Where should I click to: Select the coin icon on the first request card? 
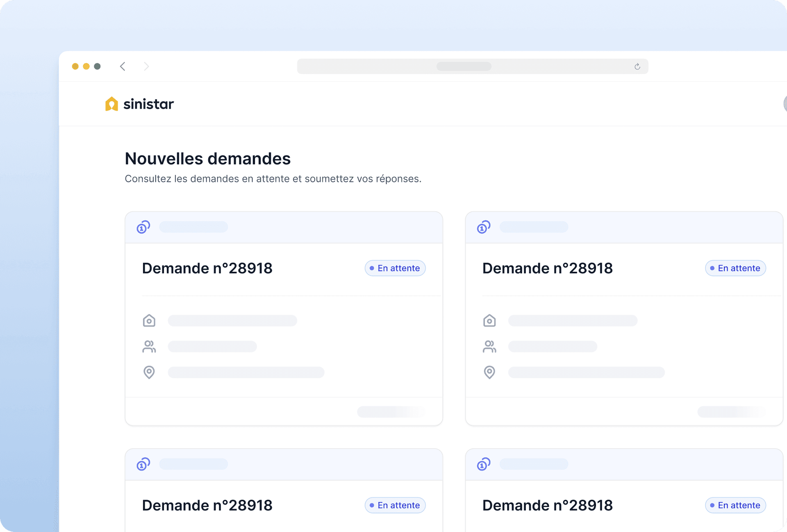point(143,227)
